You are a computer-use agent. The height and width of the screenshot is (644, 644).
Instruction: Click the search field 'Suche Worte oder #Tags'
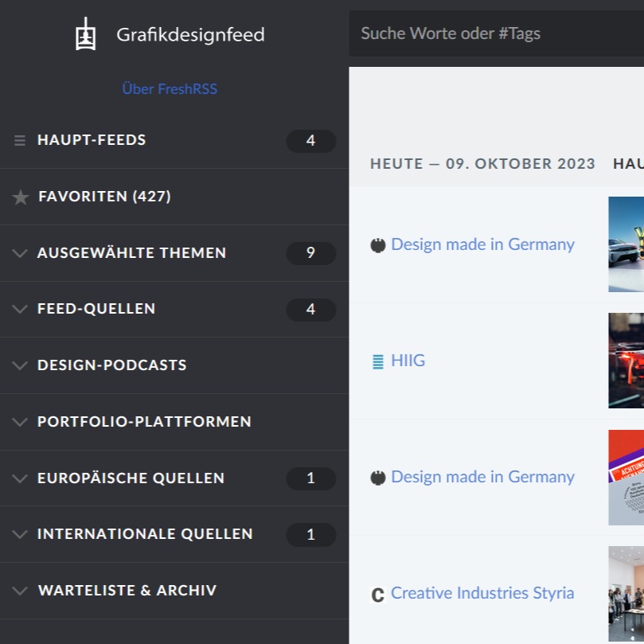(x=496, y=33)
